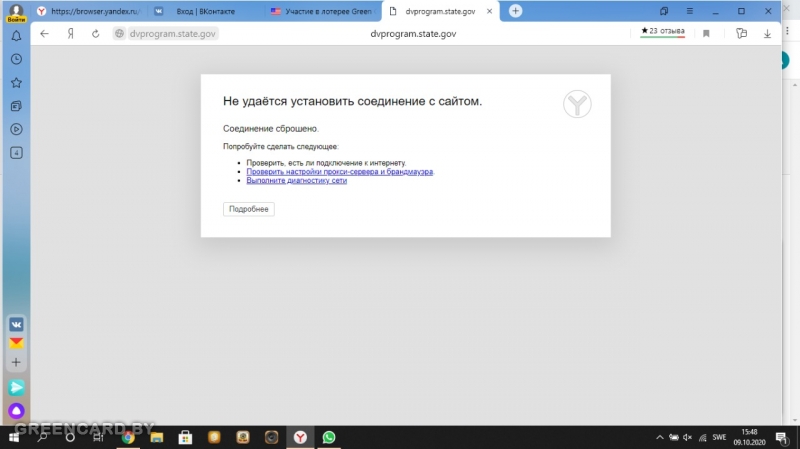The image size is (800, 449).
Task: Open Yandex browser hamburger menu
Action: point(691,11)
